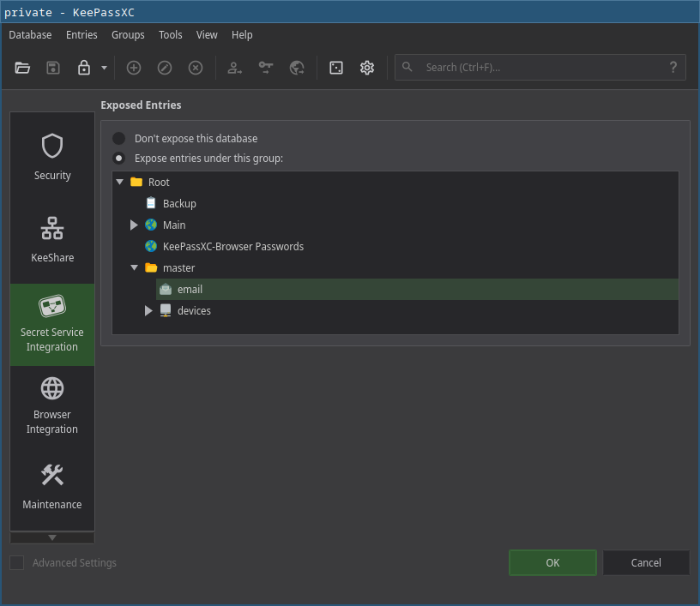
Task: Expand the Main group triangle
Action: (134, 225)
